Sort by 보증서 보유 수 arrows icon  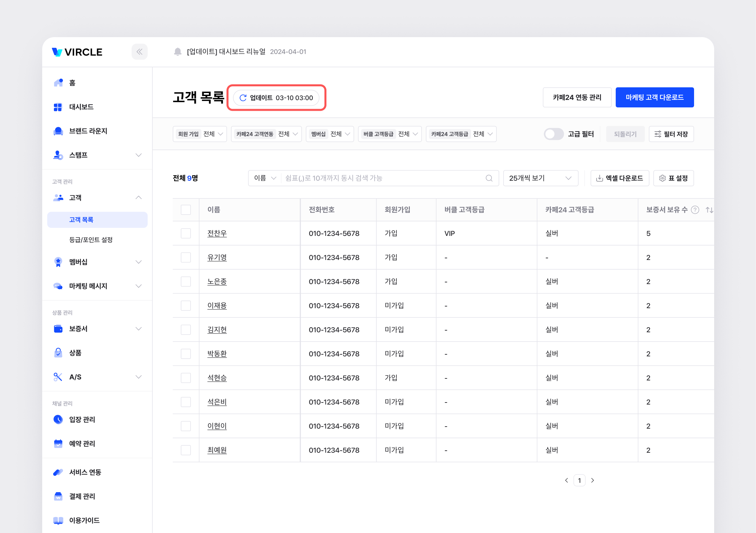click(x=709, y=210)
